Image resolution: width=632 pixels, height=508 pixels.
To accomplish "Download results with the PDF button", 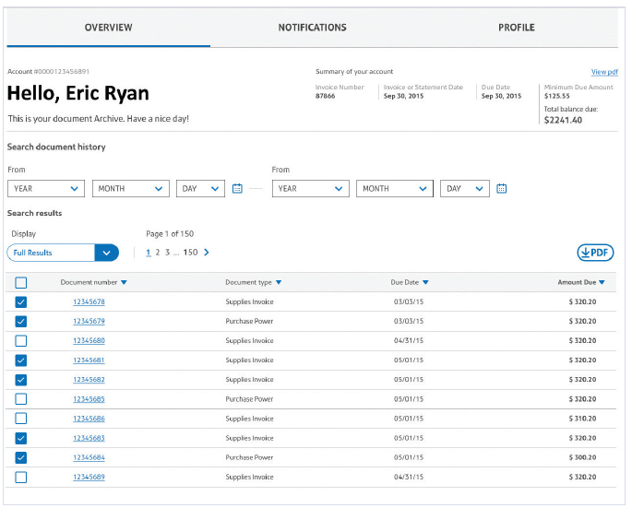I will [595, 253].
